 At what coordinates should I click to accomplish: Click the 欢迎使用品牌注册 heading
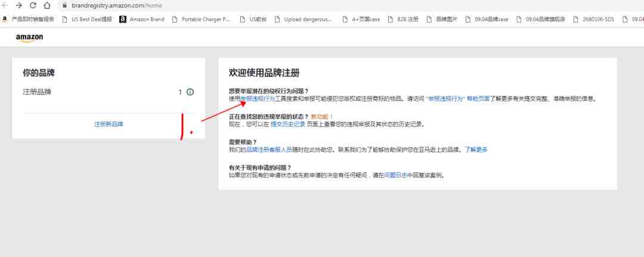tap(264, 73)
